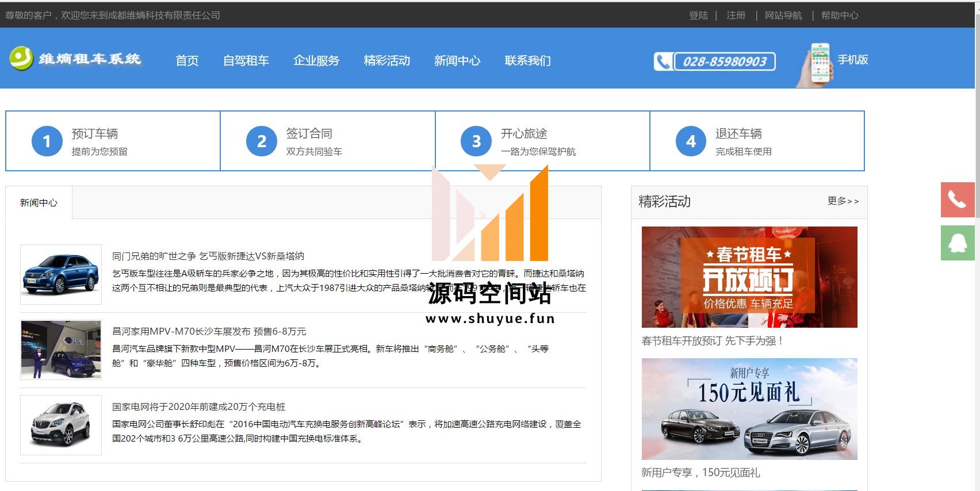Viewport: 980px width, 491px height.
Task: Click the 春节租车开放预订 banner image
Action: pos(749,277)
